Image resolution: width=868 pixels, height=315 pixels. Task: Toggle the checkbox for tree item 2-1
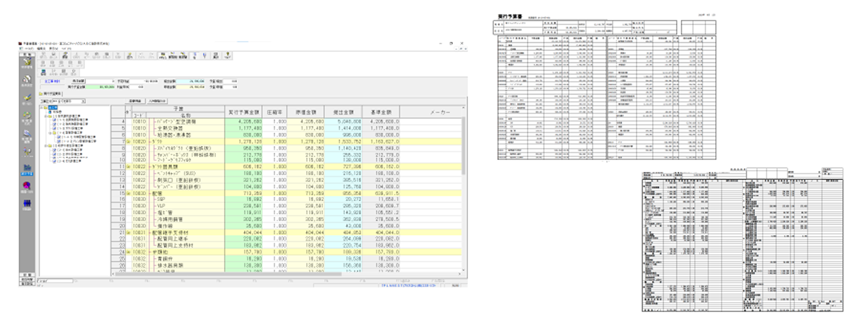(x=55, y=150)
